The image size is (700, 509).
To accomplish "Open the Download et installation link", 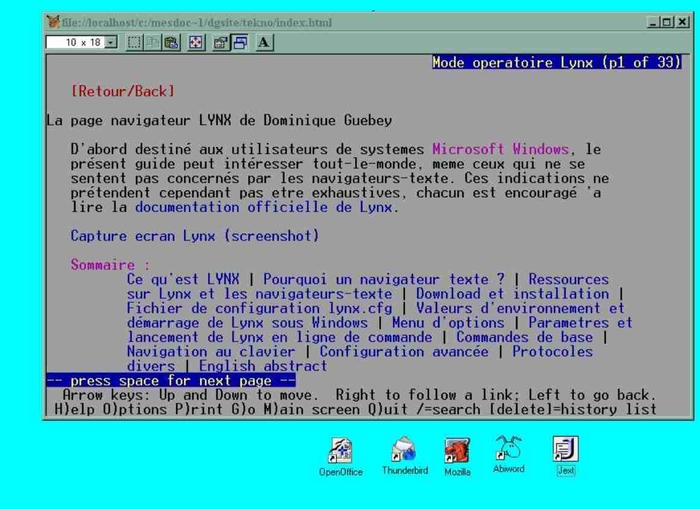I will pyautogui.click(x=512, y=294).
